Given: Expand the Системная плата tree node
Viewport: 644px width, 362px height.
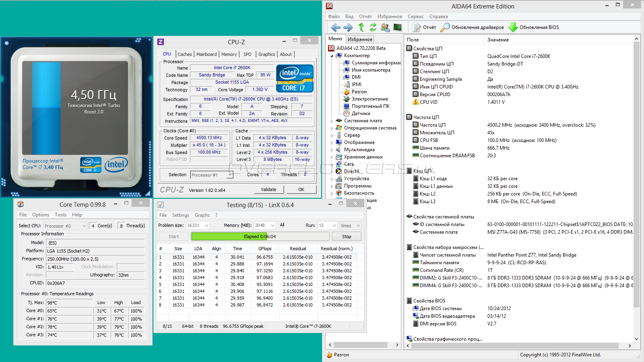Looking at the screenshot, I should [332, 121].
